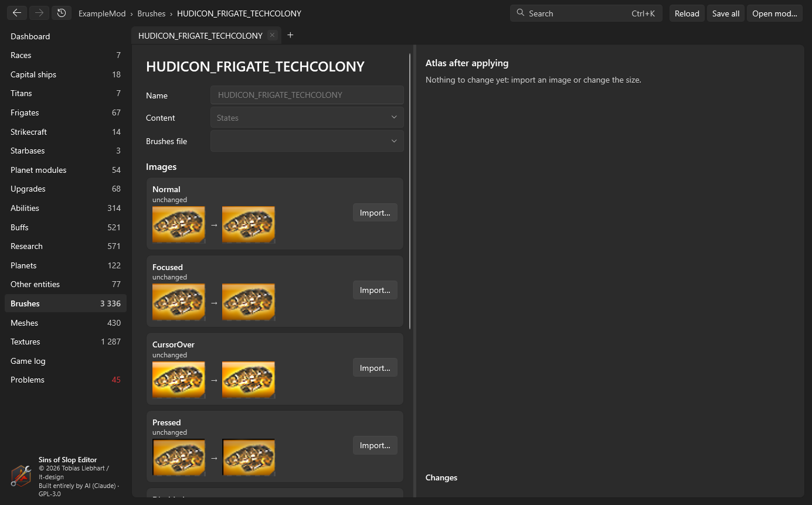The image size is (812, 505).
Task: Click the Open mod... button
Action: click(x=774, y=13)
